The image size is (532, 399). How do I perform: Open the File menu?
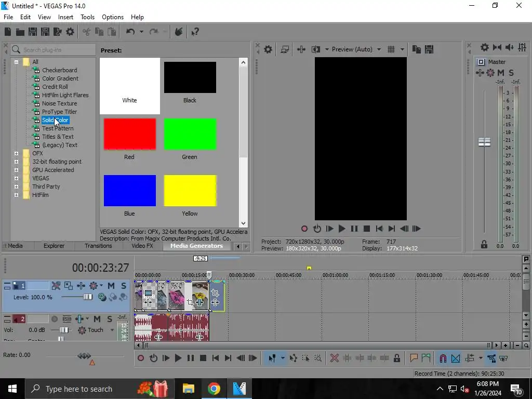tap(8, 17)
